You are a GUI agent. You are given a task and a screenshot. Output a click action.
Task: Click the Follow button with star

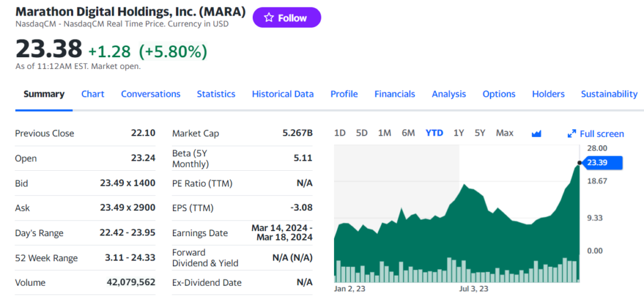pos(287,18)
